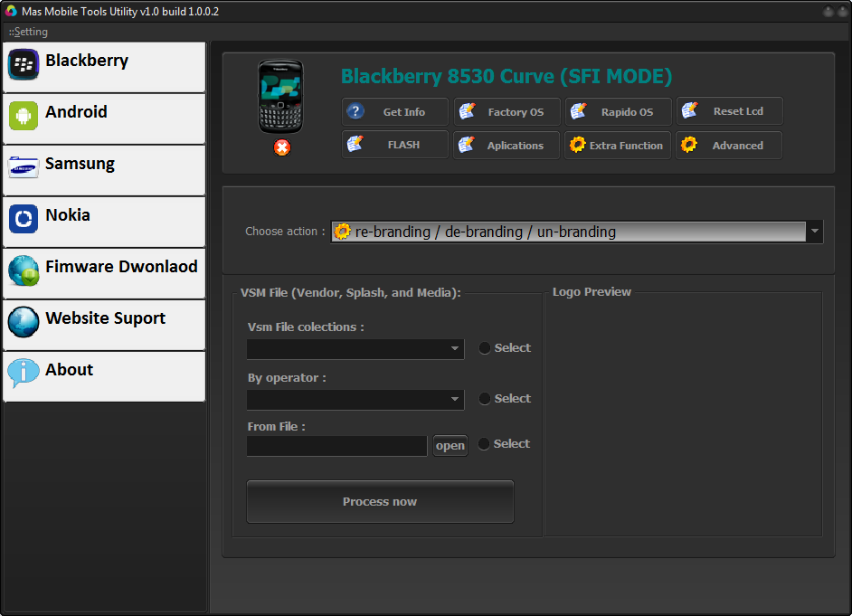This screenshot has height=616, width=852.
Task: Click the question mark icon on Get Info
Action: [355, 111]
